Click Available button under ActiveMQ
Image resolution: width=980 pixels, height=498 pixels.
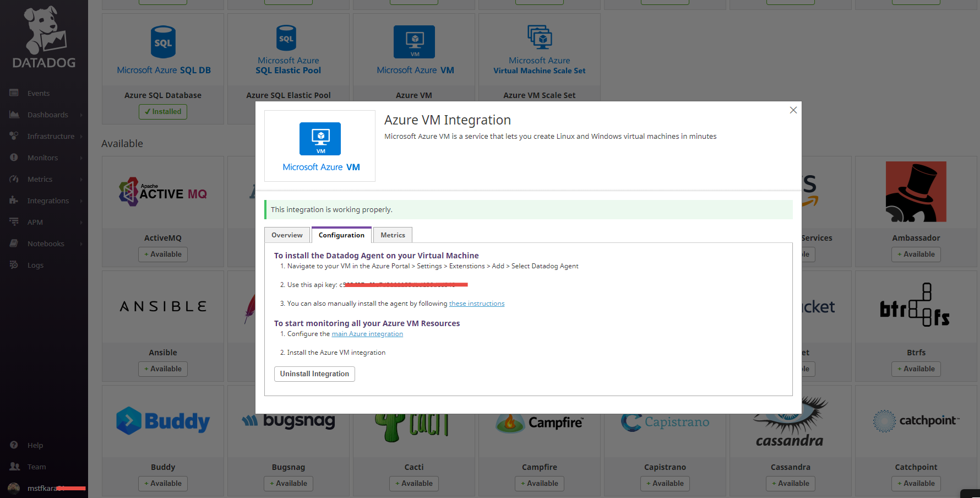pos(163,254)
